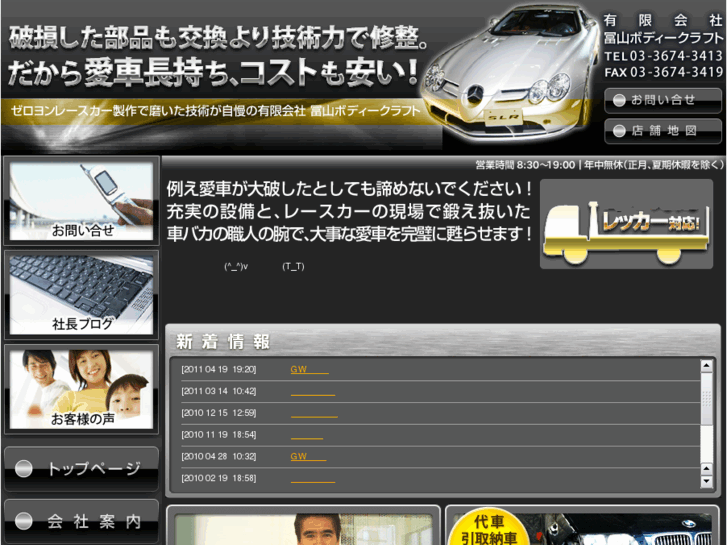The image size is (727, 545).
Task: Click the (T_T) emoticon text
Action: point(293,267)
